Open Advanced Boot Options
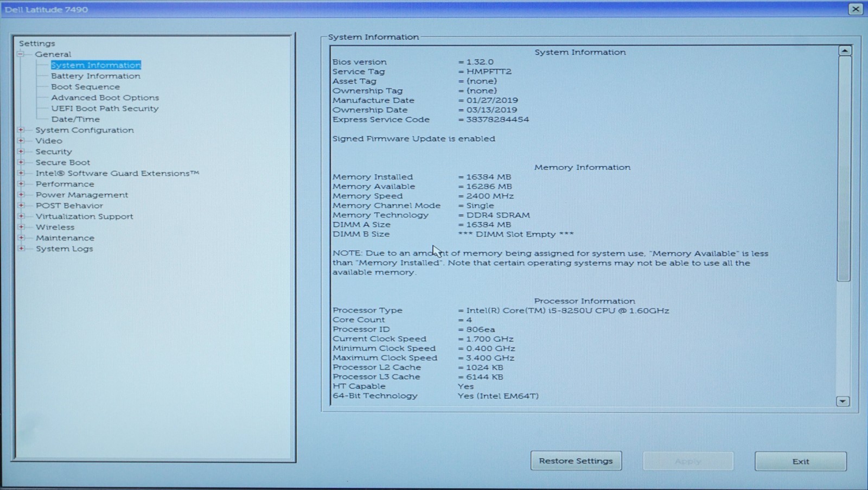 click(x=105, y=98)
